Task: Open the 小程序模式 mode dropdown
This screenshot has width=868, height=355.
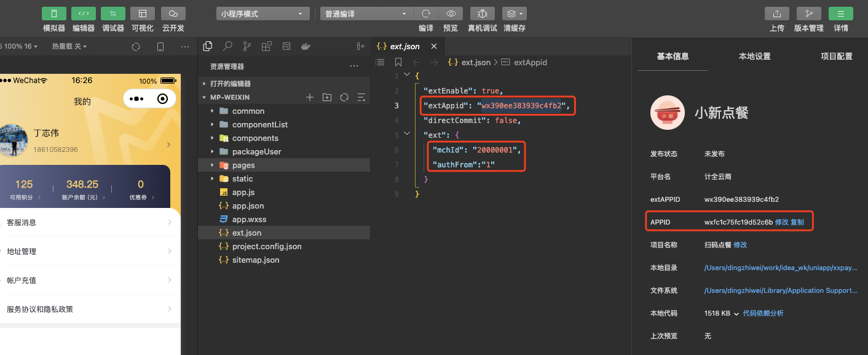Action: click(262, 14)
